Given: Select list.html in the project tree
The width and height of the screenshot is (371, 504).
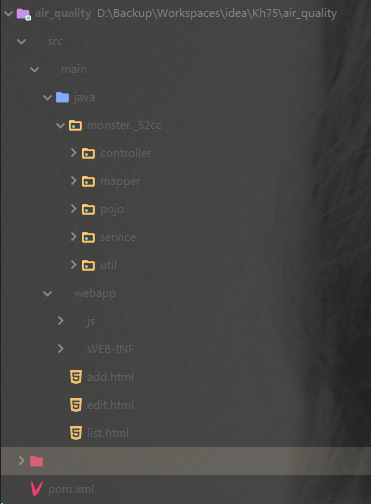Looking at the screenshot, I should [x=108, y=433].
